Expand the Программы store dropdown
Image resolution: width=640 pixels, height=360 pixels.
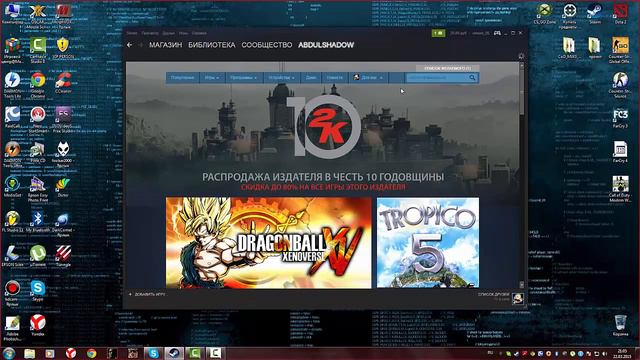coord(243,78)
